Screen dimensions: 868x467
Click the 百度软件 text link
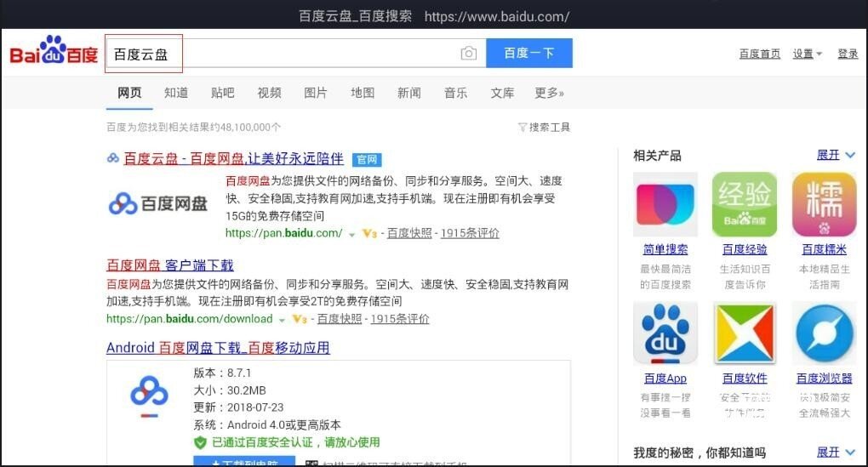(745, 379)
